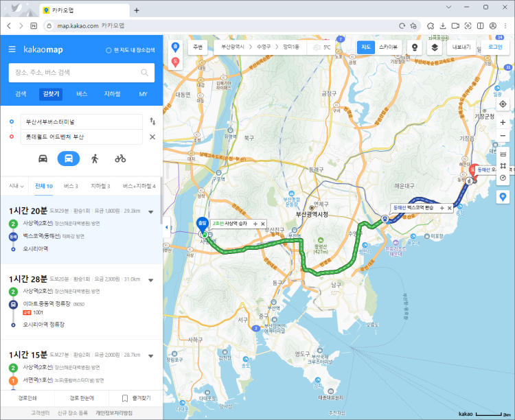515x420 pixels.
Task: Open the 지하철 tab in header
Action: point(113,94)
